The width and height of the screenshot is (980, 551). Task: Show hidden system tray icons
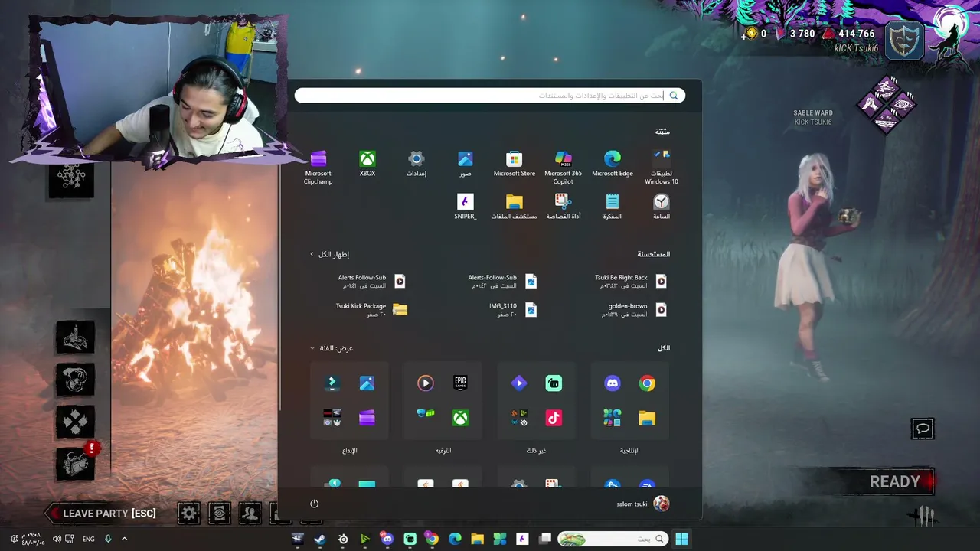tap(124, 539)
